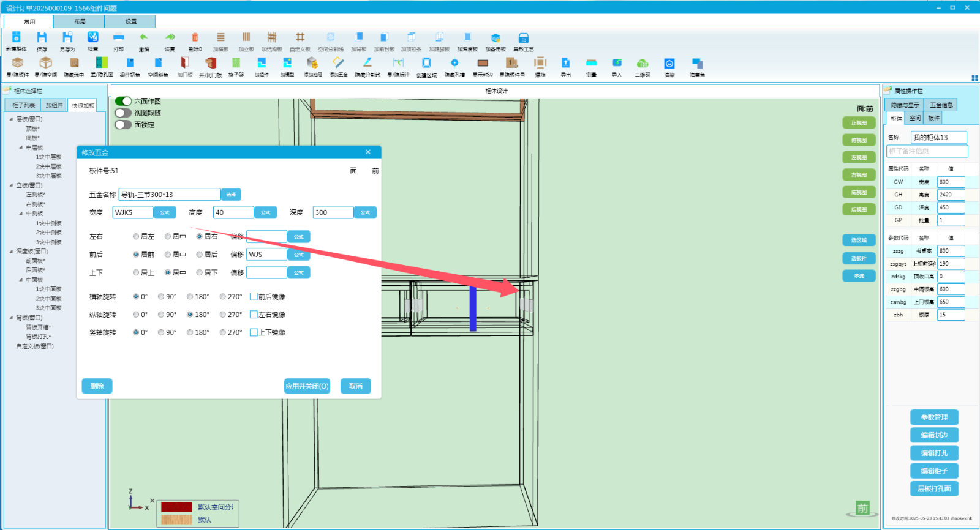
Task: Check the 上下镜像 checkbox
Action: tap(254, 332)
